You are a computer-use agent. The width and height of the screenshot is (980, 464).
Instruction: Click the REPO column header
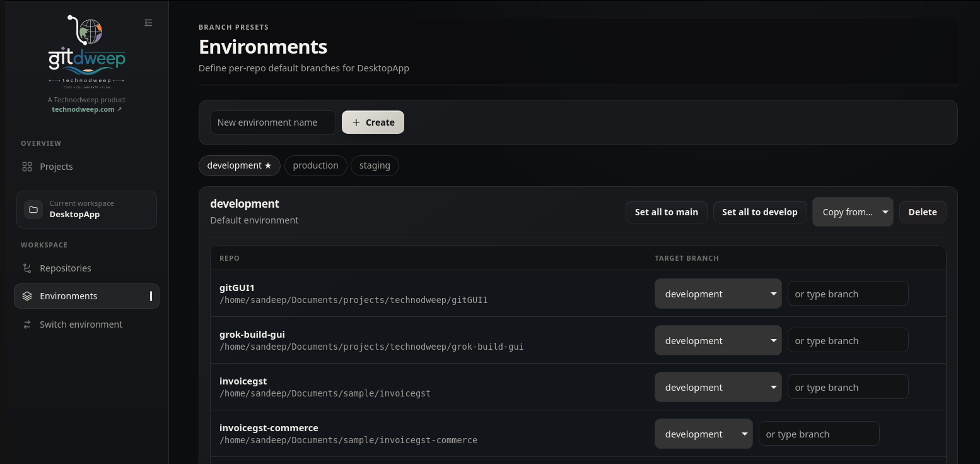tap(230, 258)
